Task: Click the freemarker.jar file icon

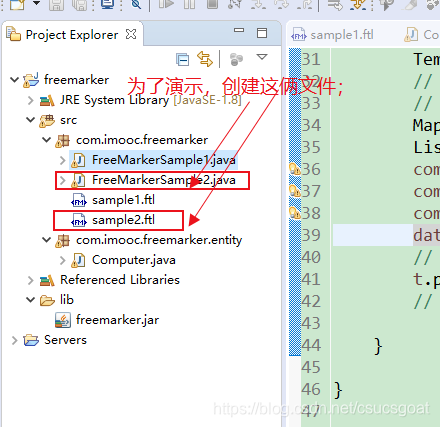Action: 63,320
